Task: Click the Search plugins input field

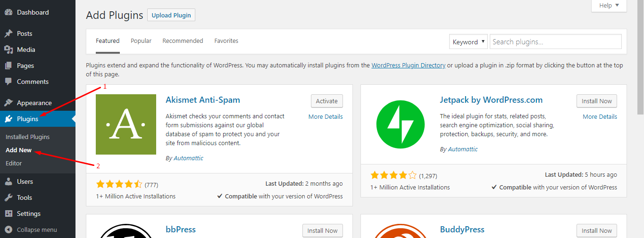Action: click(x=556, y=41)
